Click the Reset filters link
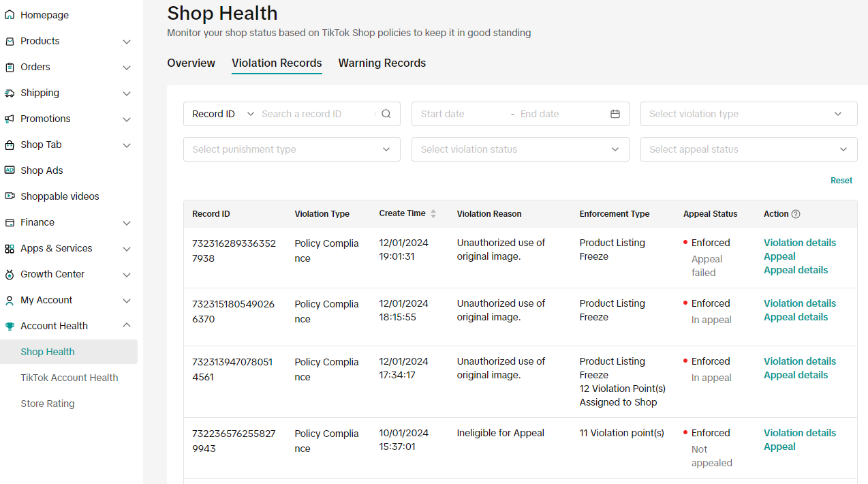The width and height of the screenshot is (868, 484). coord(841,181)
